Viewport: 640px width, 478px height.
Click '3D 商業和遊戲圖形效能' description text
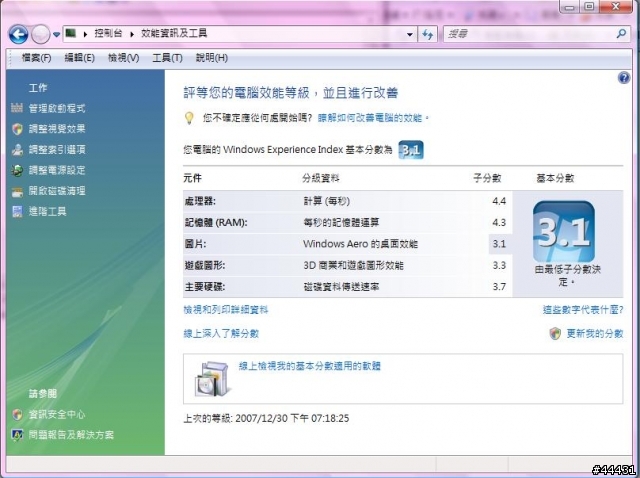pos(353,265)
